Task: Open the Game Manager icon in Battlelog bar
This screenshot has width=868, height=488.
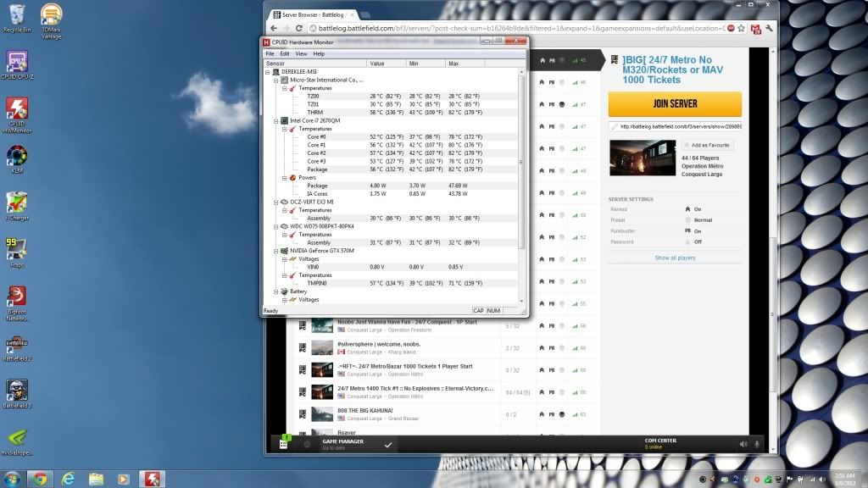Action: (x=283, y=443)
